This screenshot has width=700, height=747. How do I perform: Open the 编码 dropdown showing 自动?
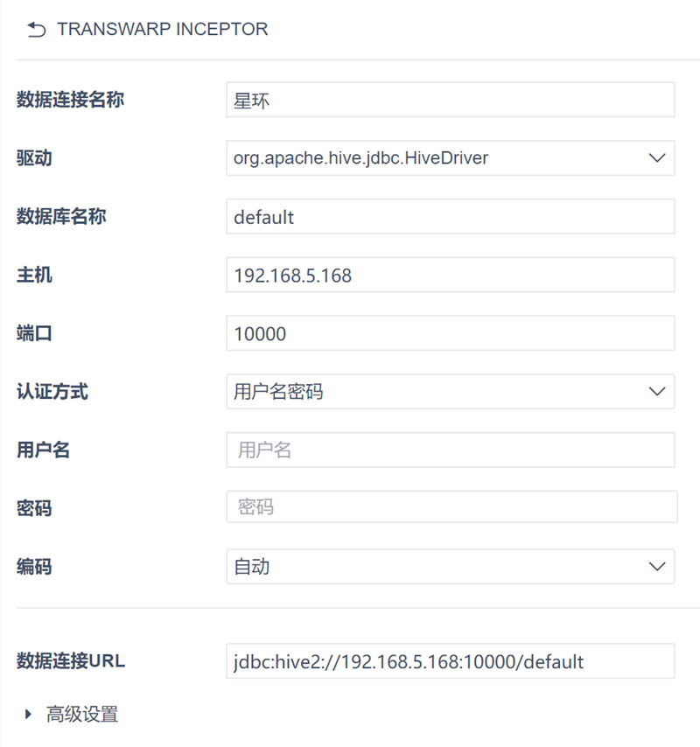(451, 567)
